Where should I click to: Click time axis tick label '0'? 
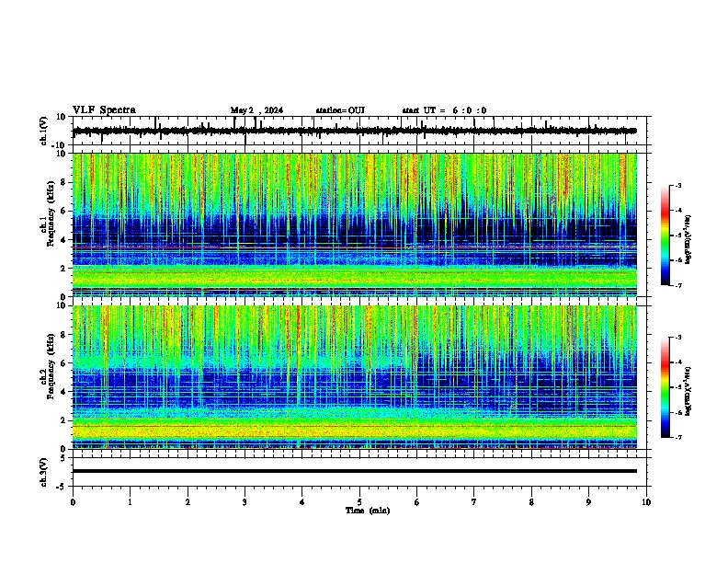click(x=73, y=502)
